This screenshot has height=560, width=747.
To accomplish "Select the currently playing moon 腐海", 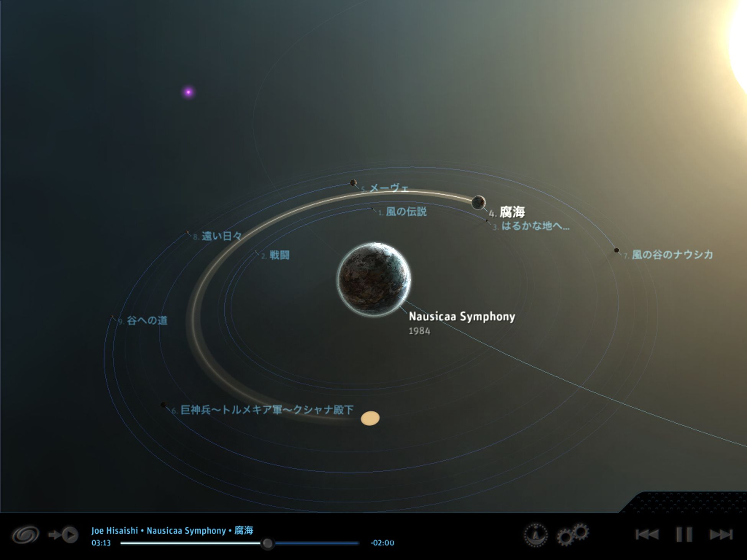I will click(478, 202).
